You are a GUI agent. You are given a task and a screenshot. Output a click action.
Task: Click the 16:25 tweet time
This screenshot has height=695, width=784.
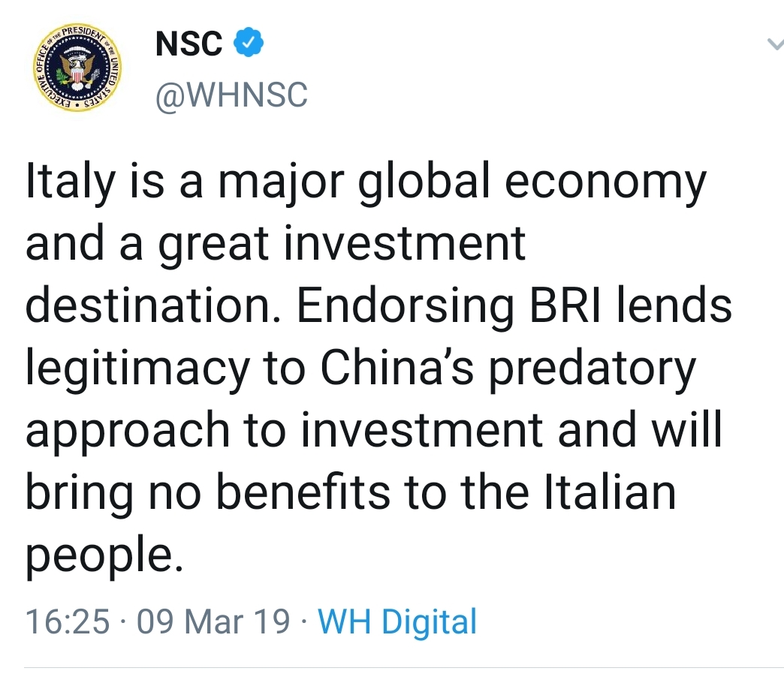point(68,622)
